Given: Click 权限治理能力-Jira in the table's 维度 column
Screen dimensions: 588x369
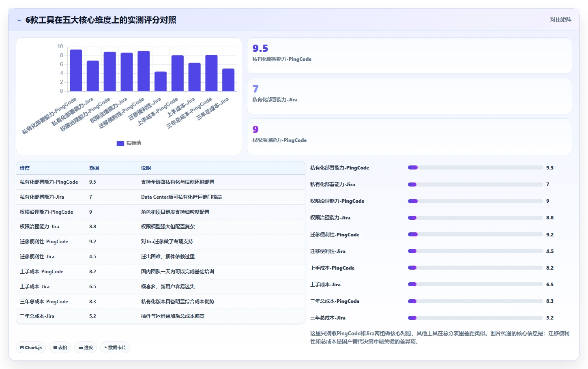Looking at the screenshot, I should coord(39,227).
